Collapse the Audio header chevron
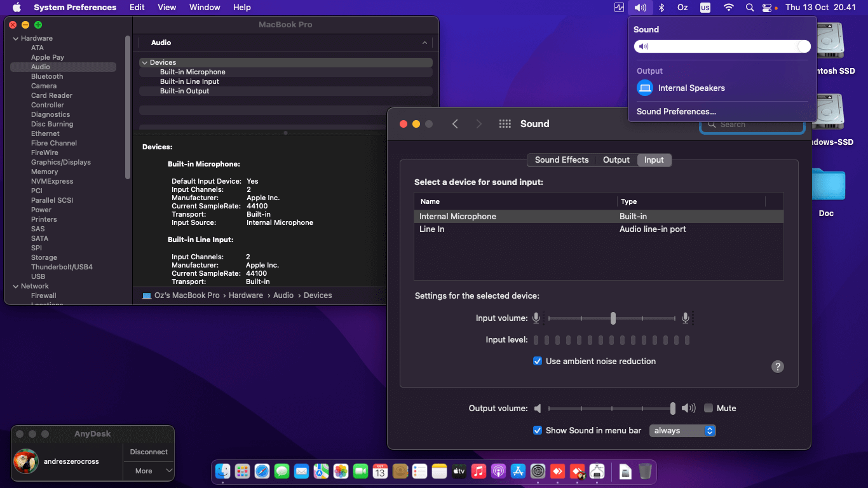The height and width of the screenshot is (488, 868). point(424,43)
